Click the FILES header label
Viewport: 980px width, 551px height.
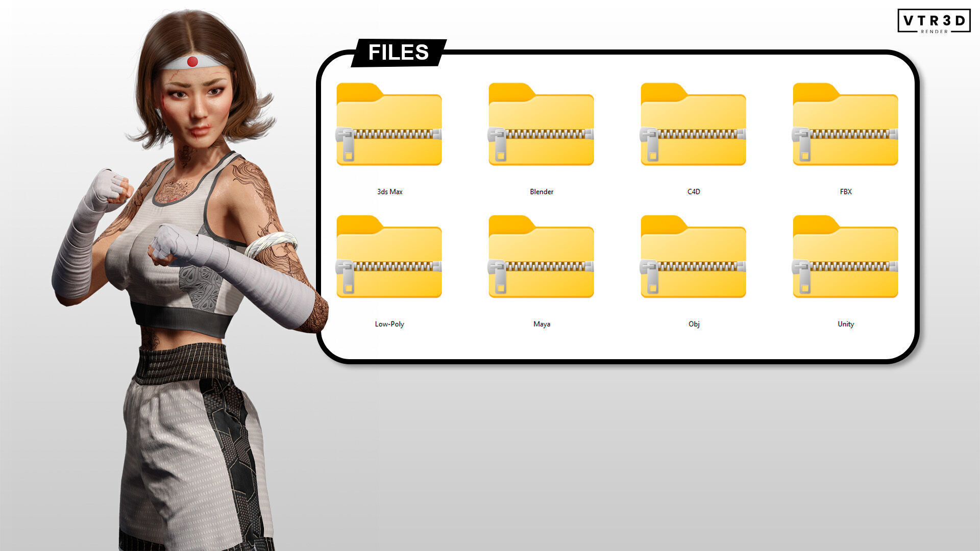399,53
